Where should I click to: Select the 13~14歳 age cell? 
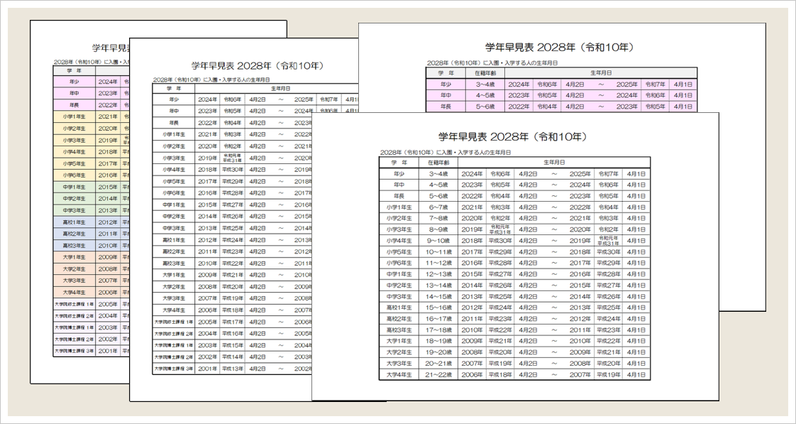point(438,285)
